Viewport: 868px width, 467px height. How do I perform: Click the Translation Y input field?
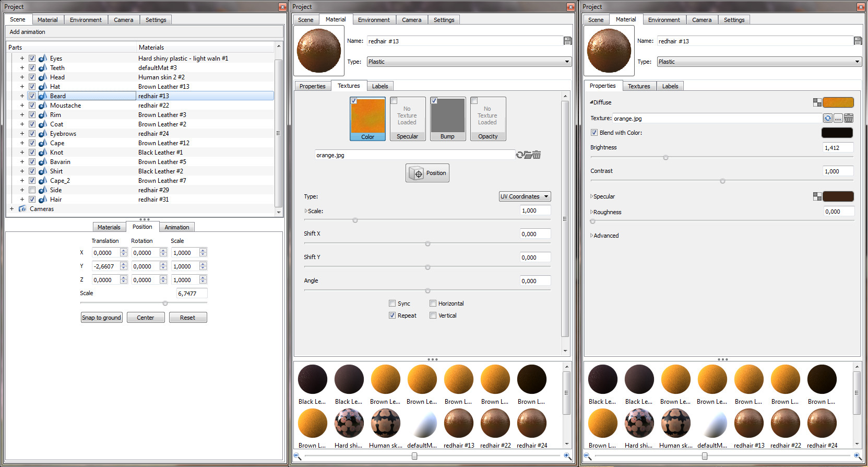[x=106, y=266]
